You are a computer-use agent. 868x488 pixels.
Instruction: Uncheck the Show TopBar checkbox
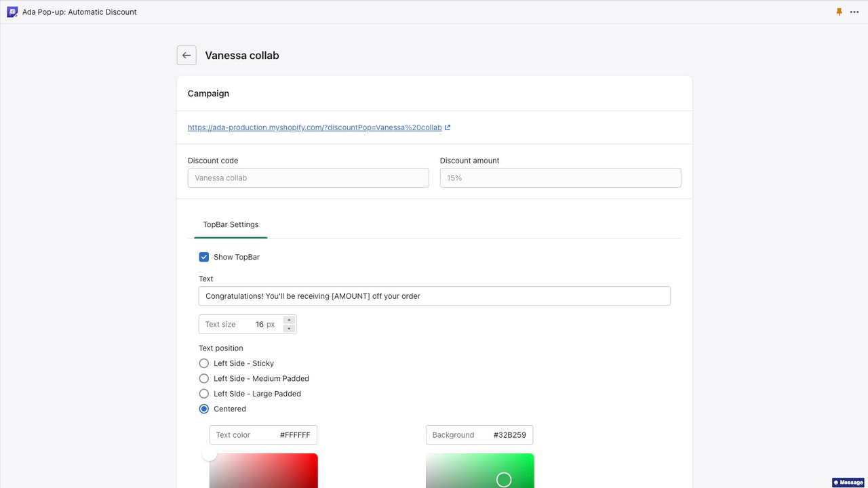[204, 257]
